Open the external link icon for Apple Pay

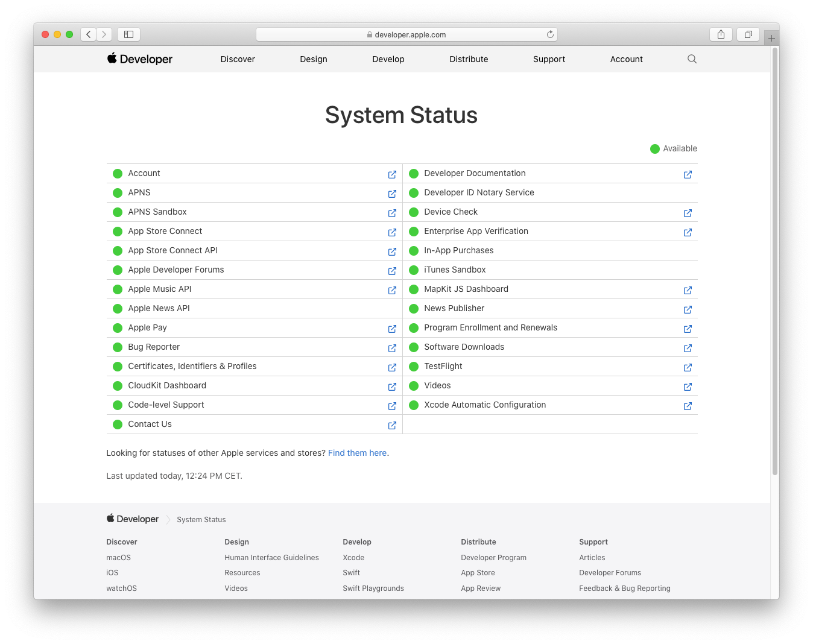click(392, 329)
